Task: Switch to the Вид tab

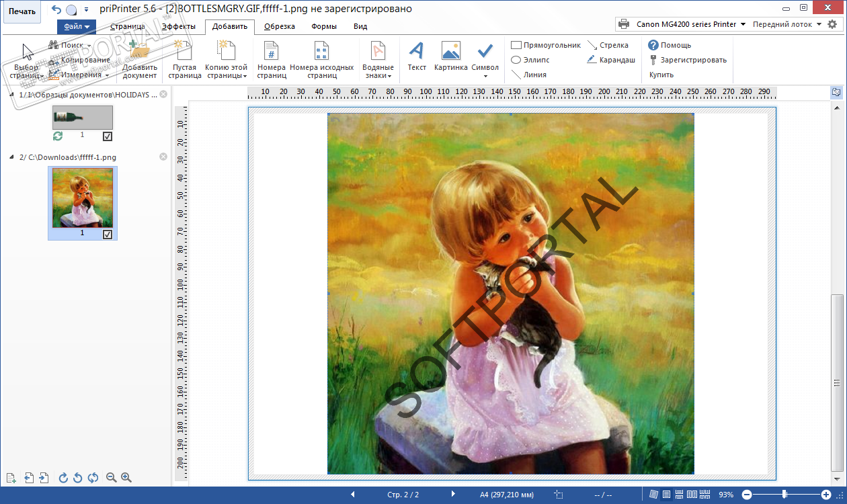Action: tap(360, 27)
